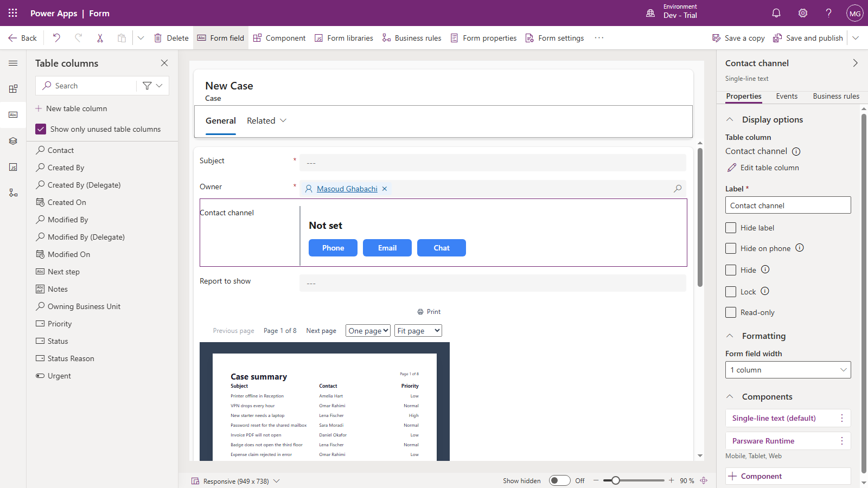Switch to the Business rules properties tab

tap(836, 96)
